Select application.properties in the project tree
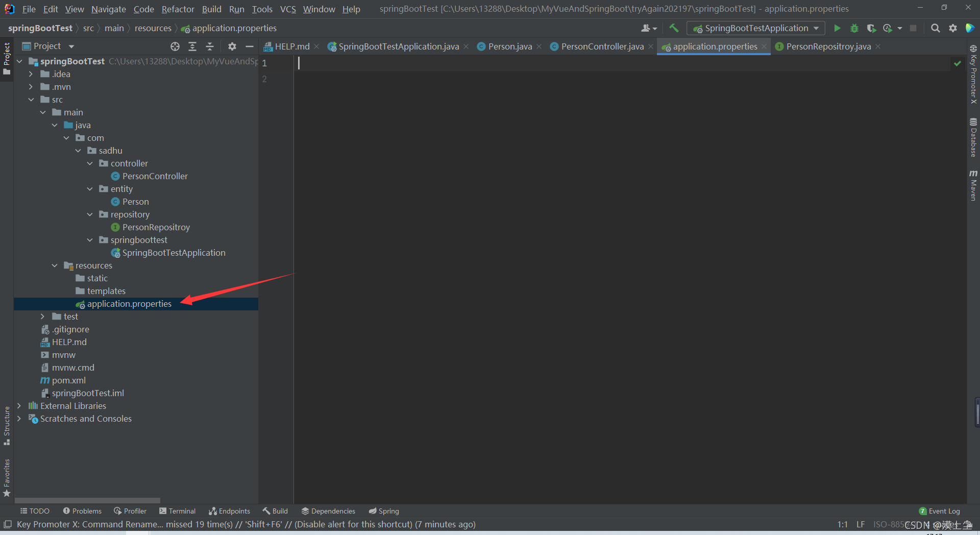Viewport: 980px width, 535px height. pyautogui.click(x=129, y=304)
